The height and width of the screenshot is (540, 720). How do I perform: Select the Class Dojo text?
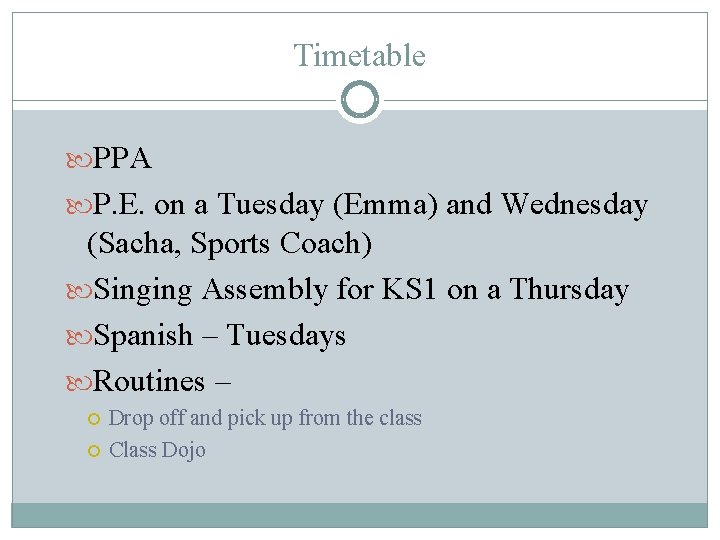click(157, 450)
